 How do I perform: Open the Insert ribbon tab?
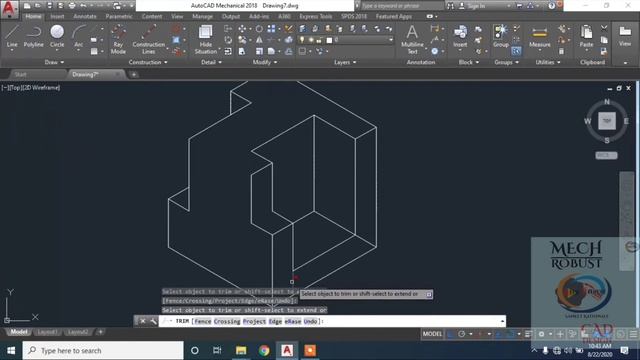pyautogui.click(x=57, y=16)
